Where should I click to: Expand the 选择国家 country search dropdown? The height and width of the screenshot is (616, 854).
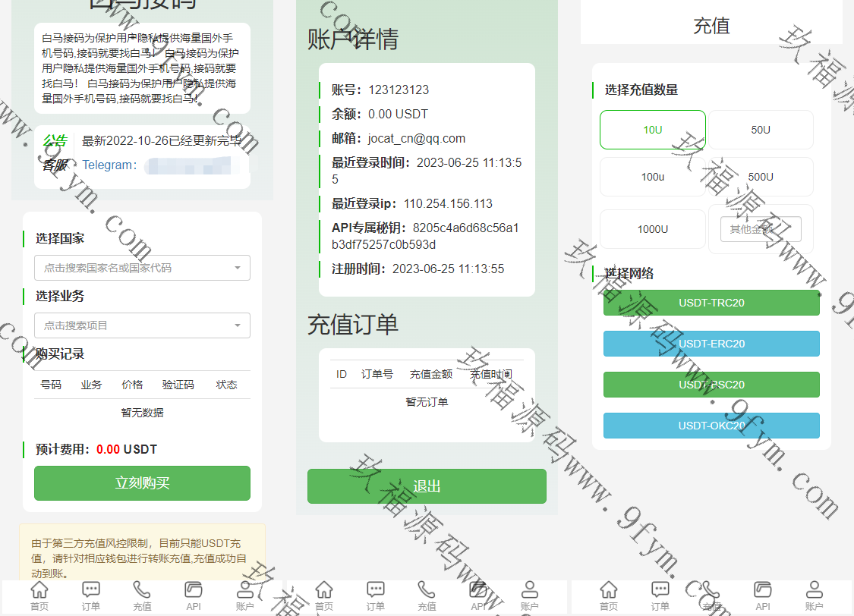(x=142, y=268)
